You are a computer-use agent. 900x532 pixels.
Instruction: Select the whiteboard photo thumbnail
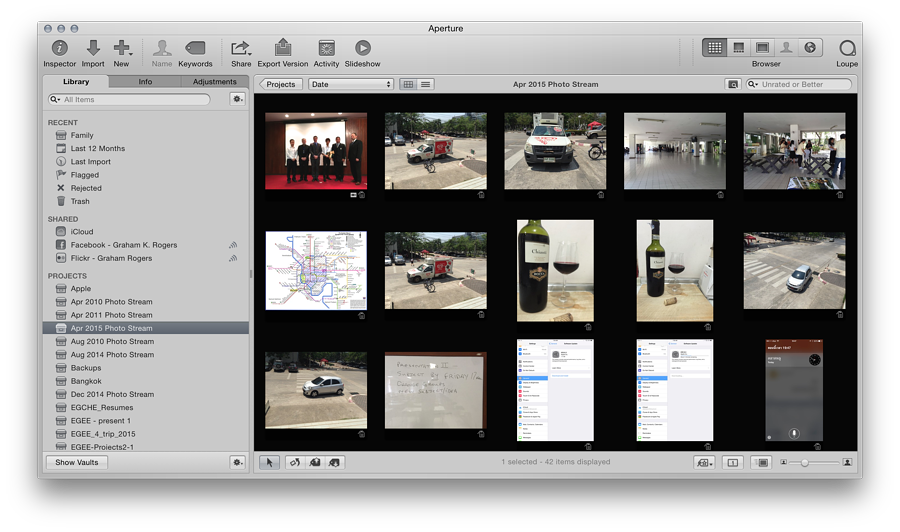coord(436,390)
